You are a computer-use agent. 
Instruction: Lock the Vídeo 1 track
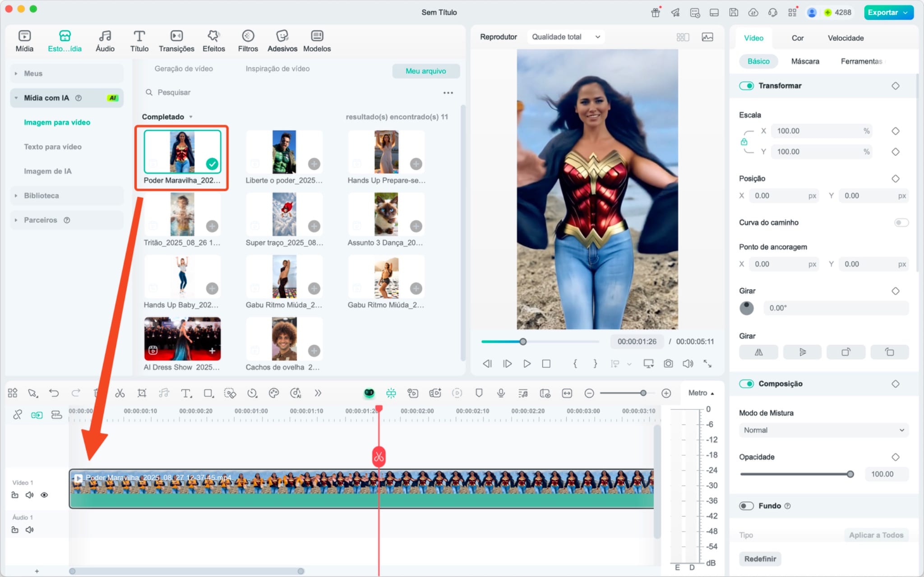click(15, 495)
